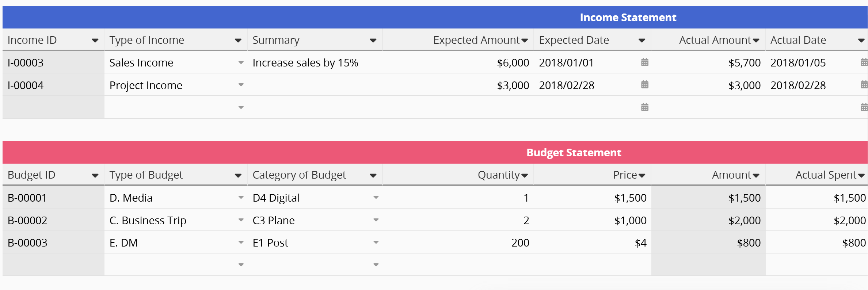The width and height of the screenshot is (868, 290).
Task: Select the I-00004 income ID cell
Action: point(53,85)
